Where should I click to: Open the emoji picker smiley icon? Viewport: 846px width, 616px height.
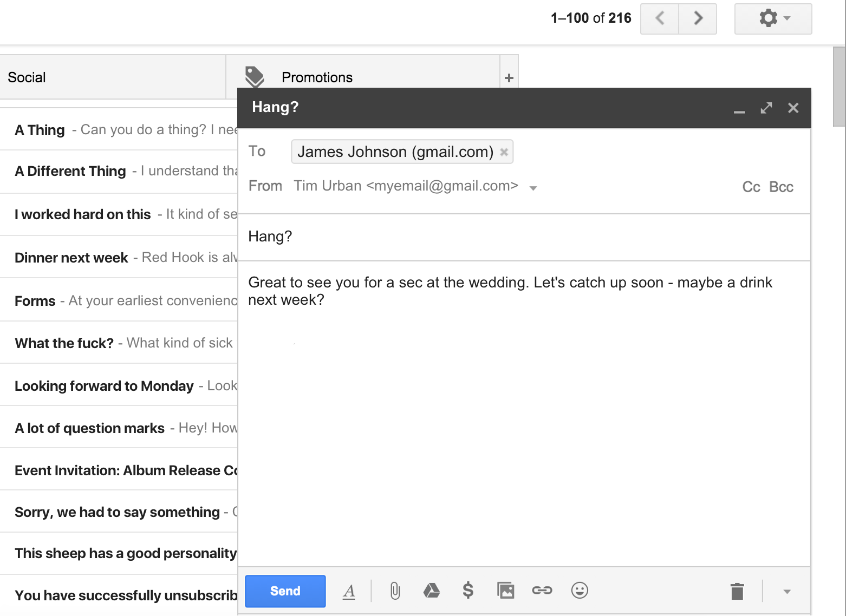coord(580,590)
